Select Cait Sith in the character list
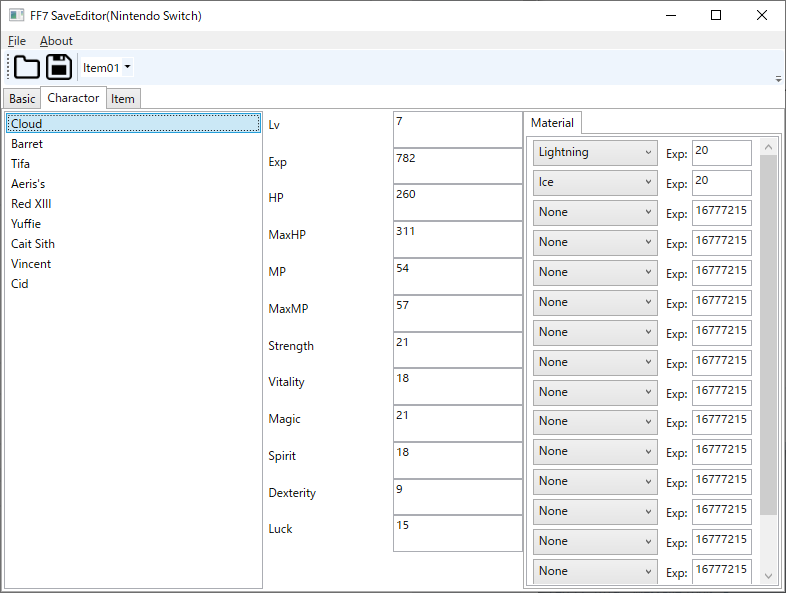 coord(133,244)
